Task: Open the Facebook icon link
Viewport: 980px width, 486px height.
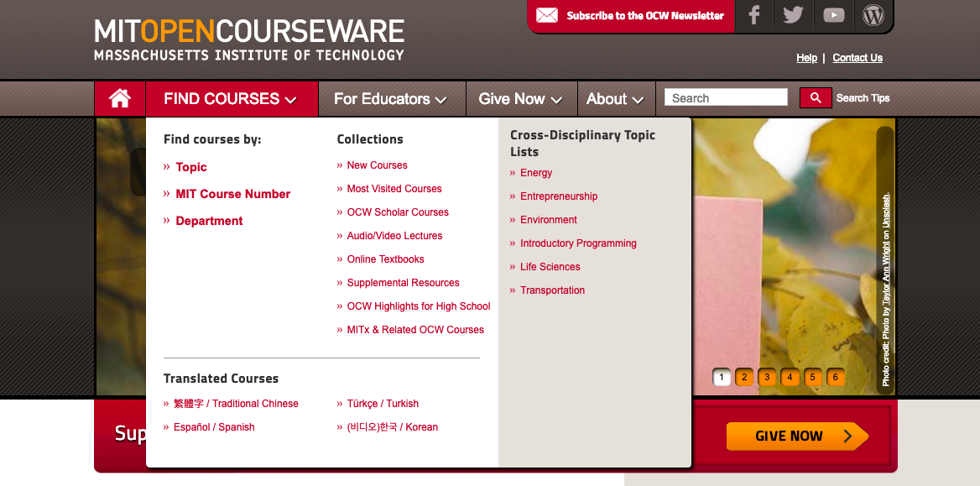Action: [754, 15]
